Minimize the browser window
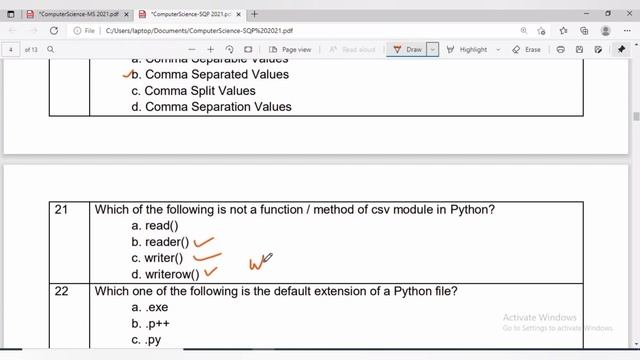 tap(587, 13)
